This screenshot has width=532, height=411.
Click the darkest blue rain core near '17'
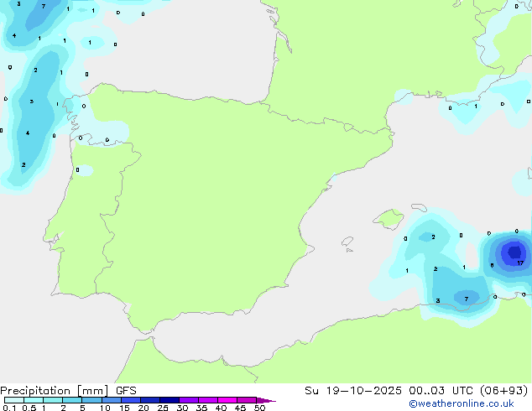tap(514, 252)
